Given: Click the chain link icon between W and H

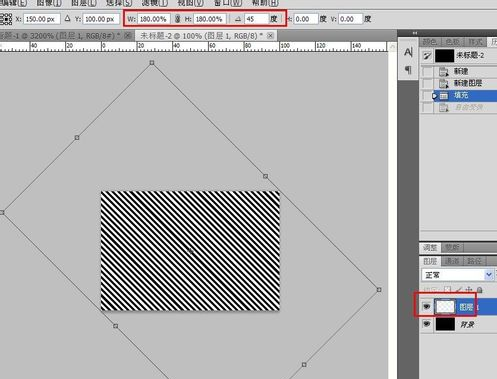Looking at the screenshot, I should coord(177,19).
